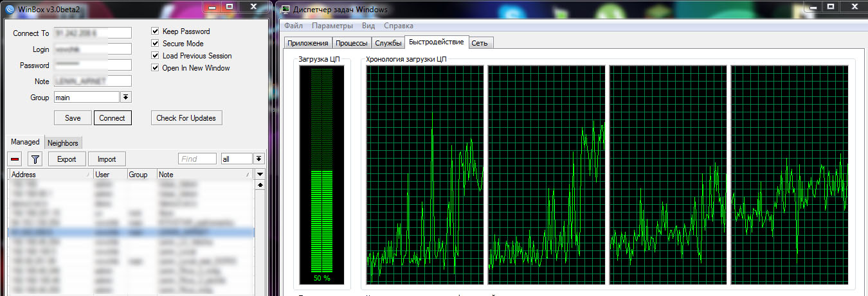Sort by the Note column header
868x296 pixels.
[x=204, y=175]
